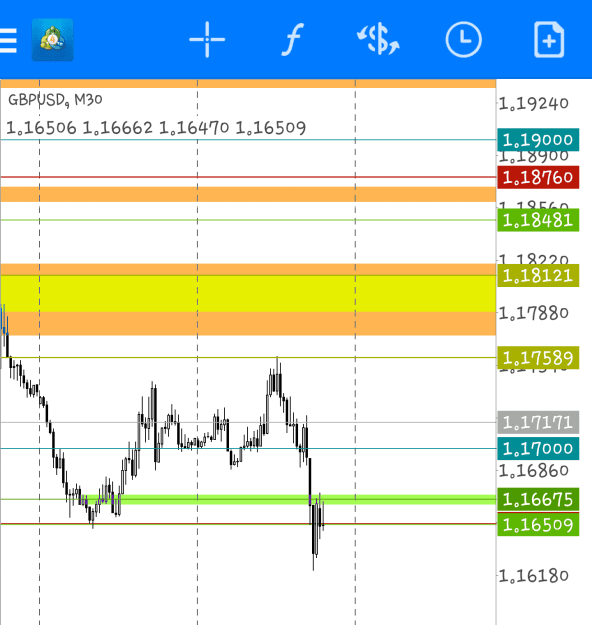Select the 1.19000 price level label
This screenshot has width=592, height=625.
pos(538,140)
